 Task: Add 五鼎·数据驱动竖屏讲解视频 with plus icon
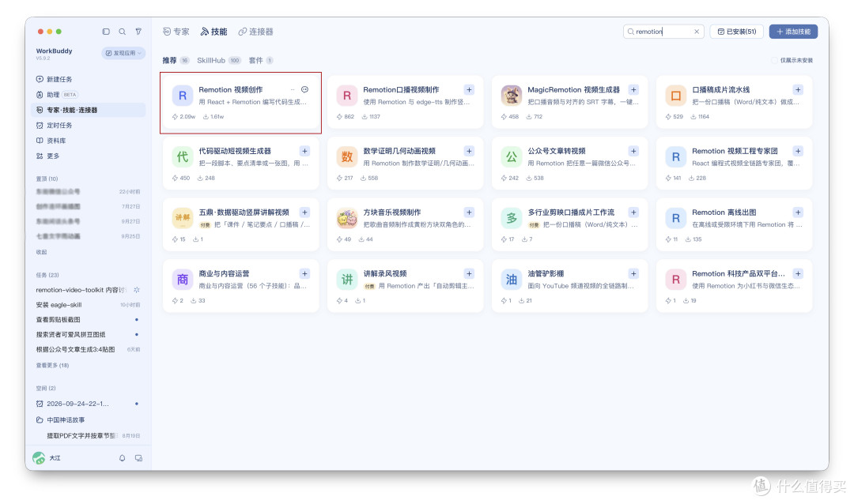coord(304,213)
